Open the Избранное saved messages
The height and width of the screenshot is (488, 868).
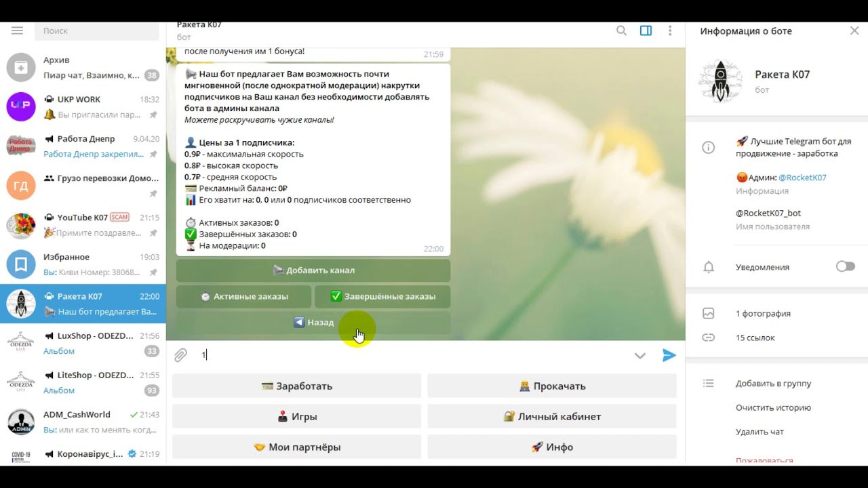coord(83,264)
